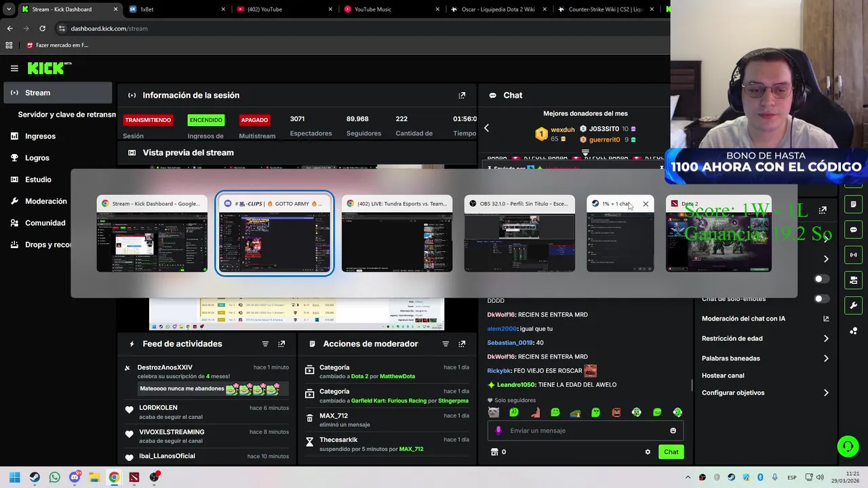Viewport: 868px width, 488px height.
Task: Open the DestrozAnosXXIV activity entry
Action: pyautogui.click(x=207, y=381)
